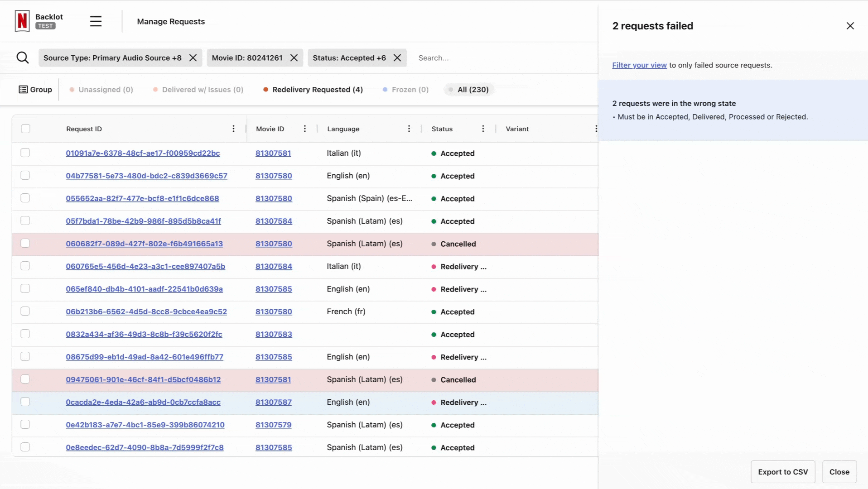
Task: Click the magnifying glass search icon
Action: click(x=23, y=58)
